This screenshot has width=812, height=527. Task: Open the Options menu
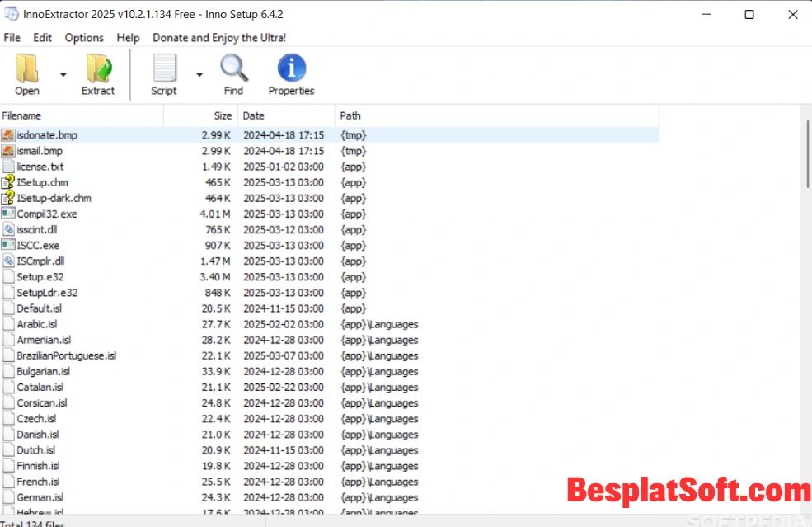83,37
